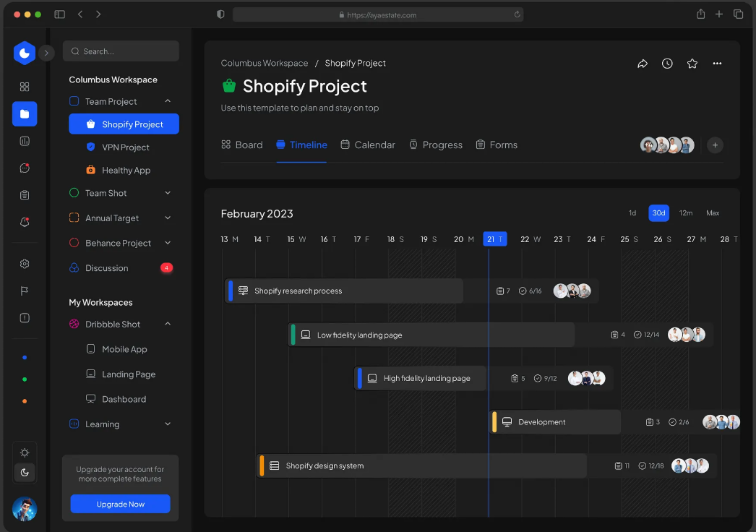Open the analytics chart icon in left rail
This screenshot has height=532, width=756.
coord(25,141)
